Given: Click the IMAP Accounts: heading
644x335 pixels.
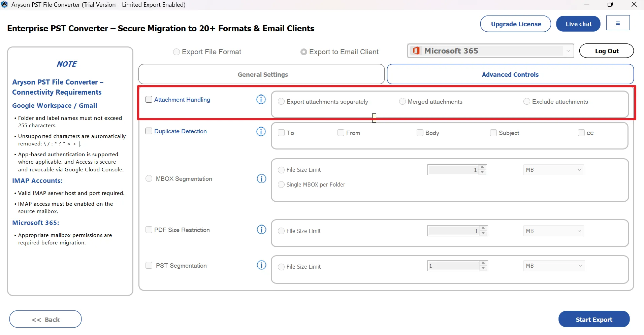Looking at the screenshot, I should [37, 180].
